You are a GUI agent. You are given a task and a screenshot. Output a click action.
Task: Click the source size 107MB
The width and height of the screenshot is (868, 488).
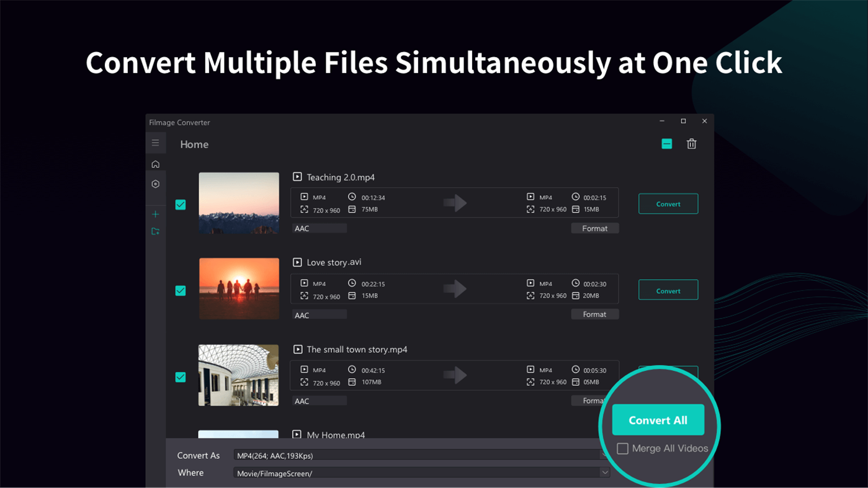coord(371,382)
